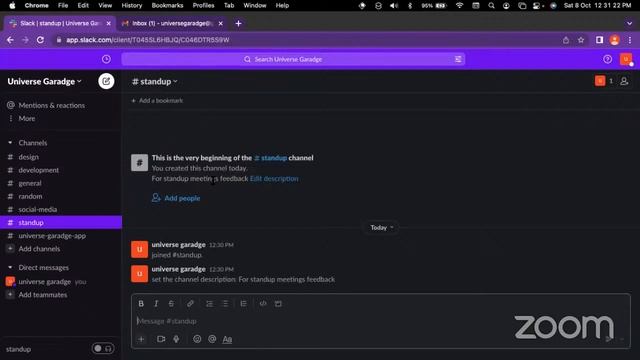Collapse the Channels section
Screen dimensions: 640x360
click(10, 143)
